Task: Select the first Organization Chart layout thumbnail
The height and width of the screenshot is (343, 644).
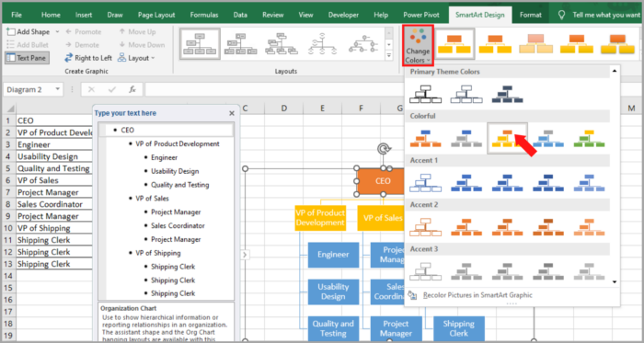Action: [200, 44]
